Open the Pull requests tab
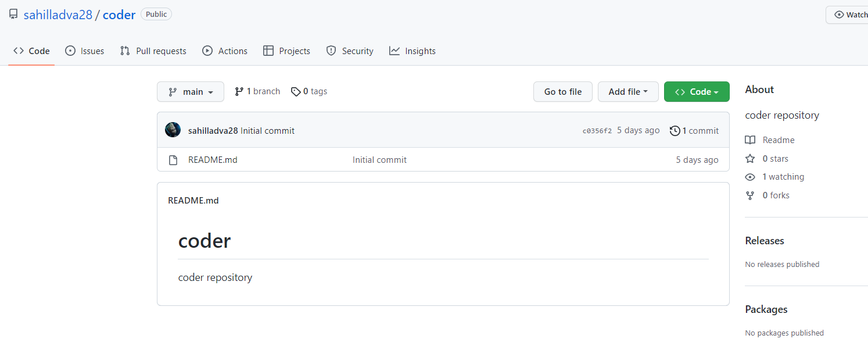This screenshot has width=868, height=360. 153,51
